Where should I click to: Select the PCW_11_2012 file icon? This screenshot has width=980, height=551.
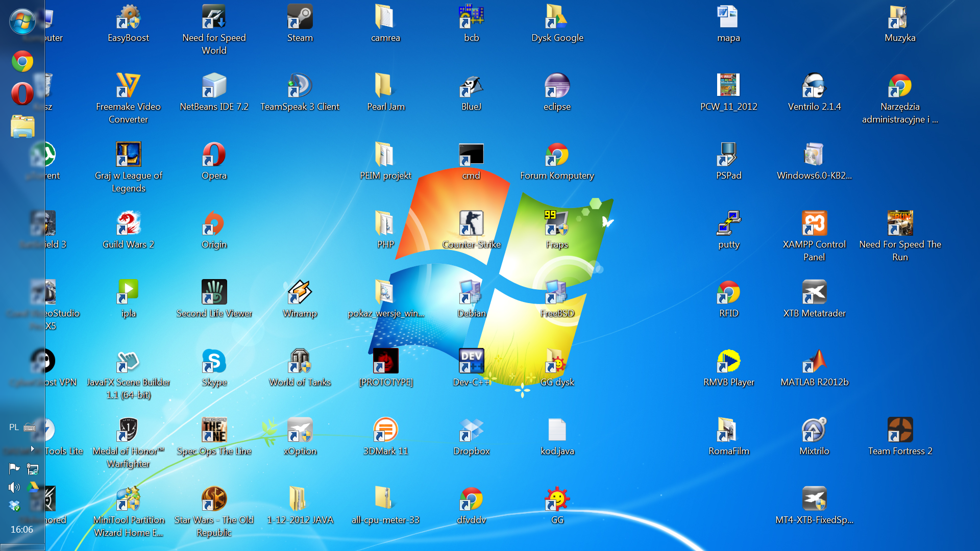(x=728, y=92)
